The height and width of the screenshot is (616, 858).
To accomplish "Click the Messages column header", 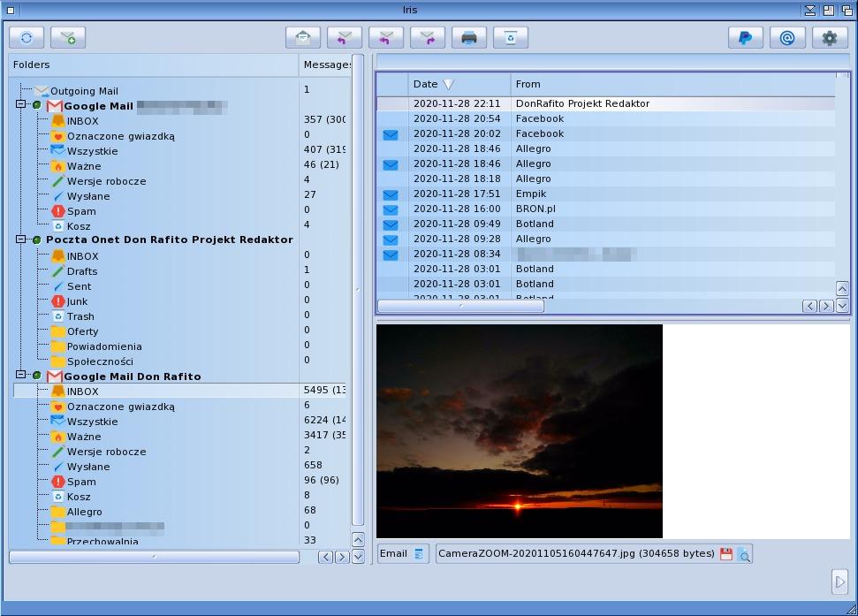I will 325,65.
